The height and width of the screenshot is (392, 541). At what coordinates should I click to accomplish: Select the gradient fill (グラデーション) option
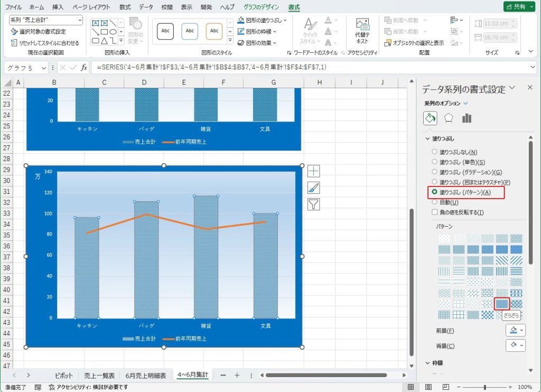tap(435, 172)
